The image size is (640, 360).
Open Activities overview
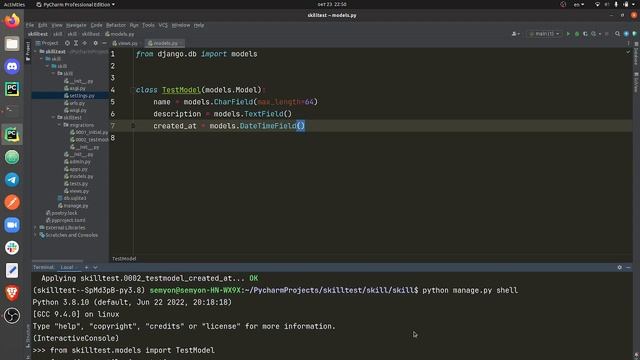click(14, 4)
